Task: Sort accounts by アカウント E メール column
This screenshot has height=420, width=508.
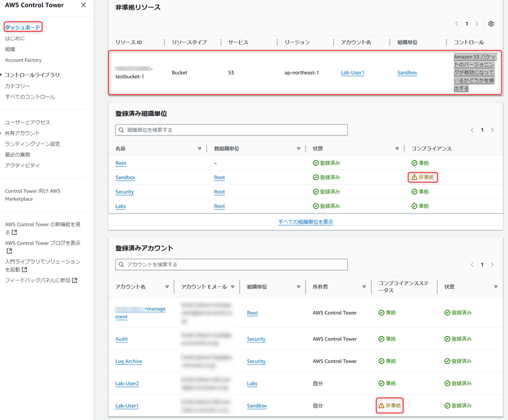Action: coord(233,287)
